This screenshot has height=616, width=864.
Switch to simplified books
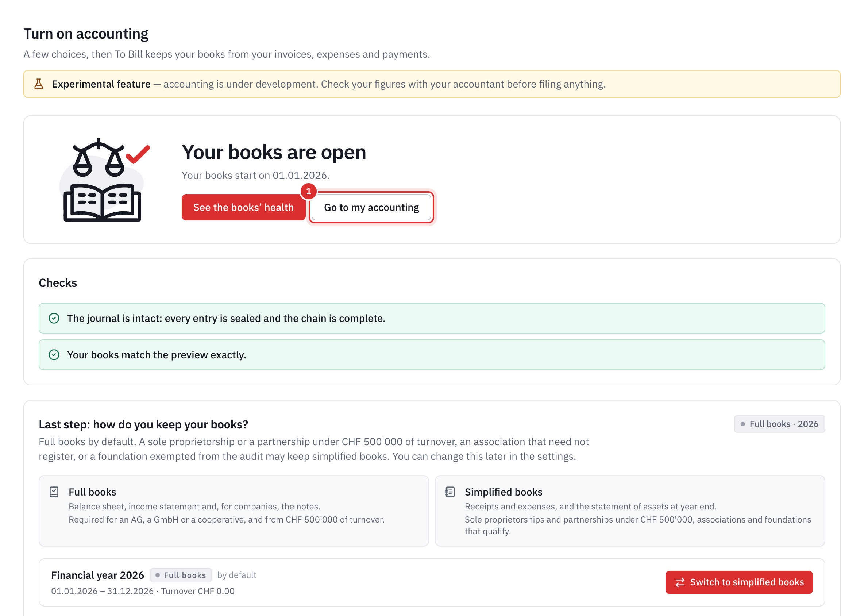click(x=739, y=582)
